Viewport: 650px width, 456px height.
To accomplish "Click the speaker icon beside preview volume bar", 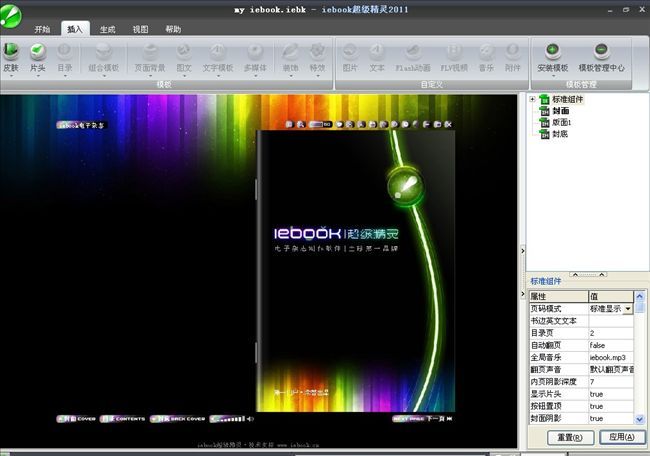I will click(250, 419).
